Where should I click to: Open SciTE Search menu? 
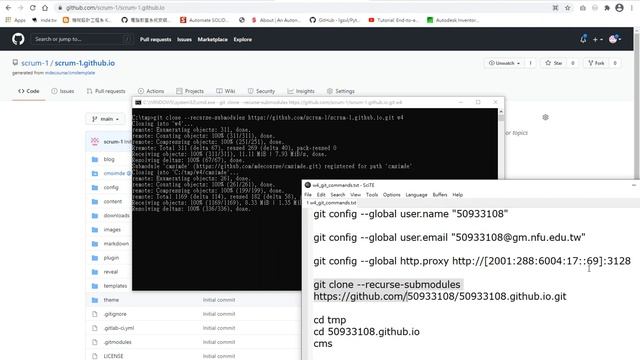tap(338, 195)
